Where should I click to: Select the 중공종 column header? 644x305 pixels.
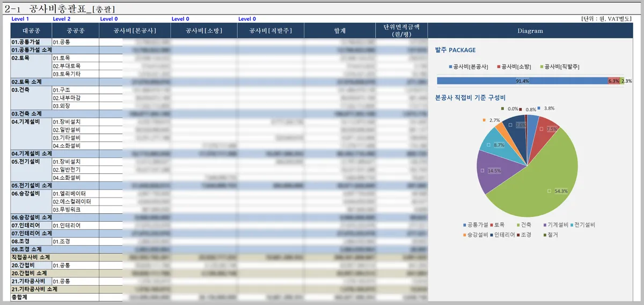[x=76, y=31]
